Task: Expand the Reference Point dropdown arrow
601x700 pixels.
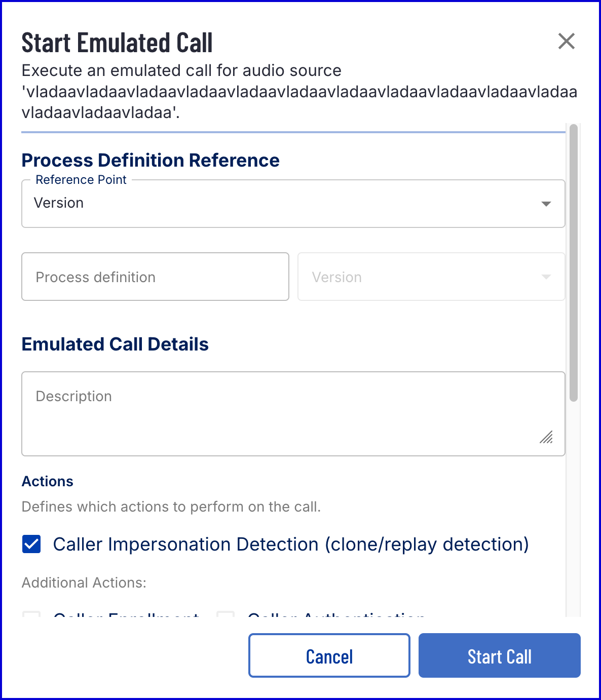Action: coord(546,204)
